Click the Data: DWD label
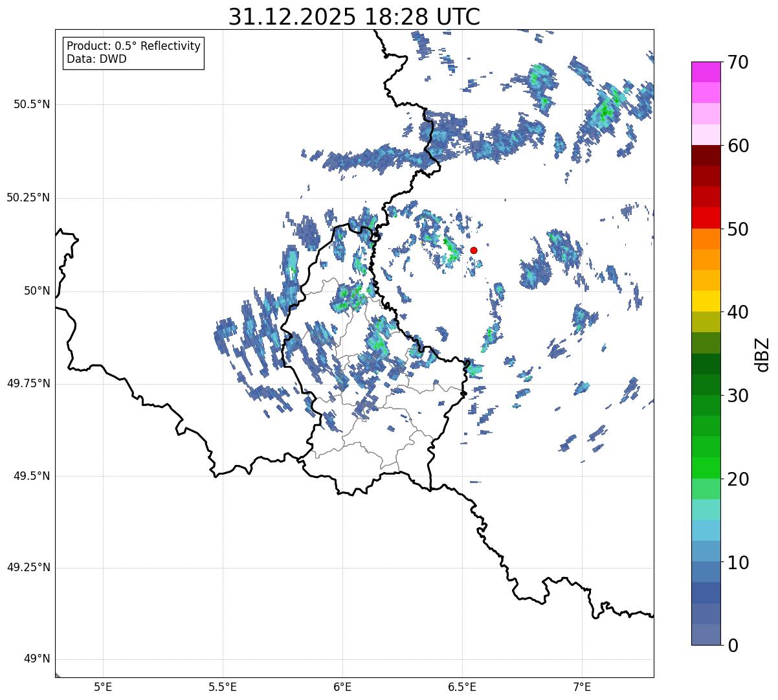This screenshot has height=700, width=778. (96, 59)
